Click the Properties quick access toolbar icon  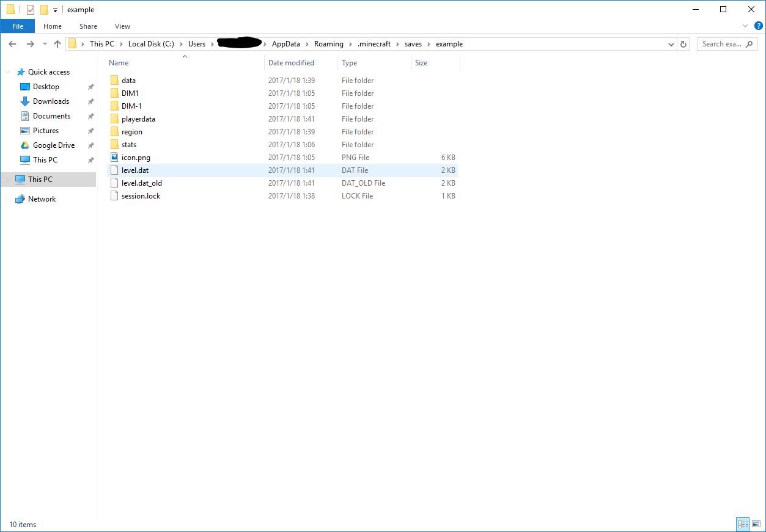[31, 10]
